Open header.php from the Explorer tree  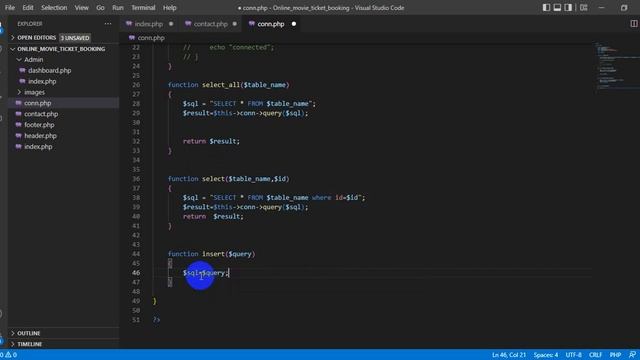(40, 136)
